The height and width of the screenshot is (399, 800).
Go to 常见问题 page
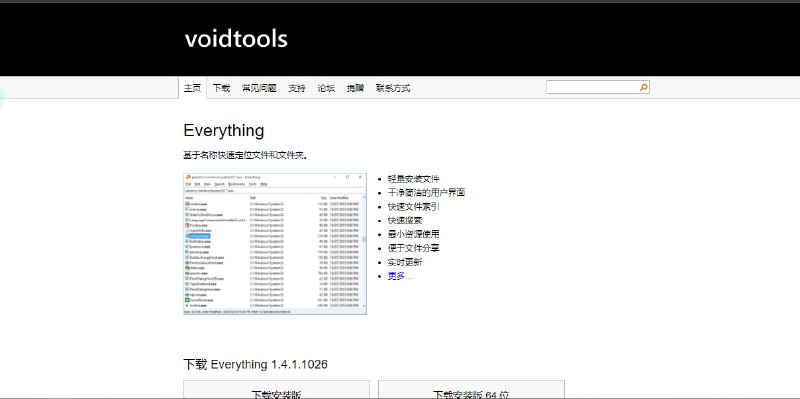click(x=259, y=88)
